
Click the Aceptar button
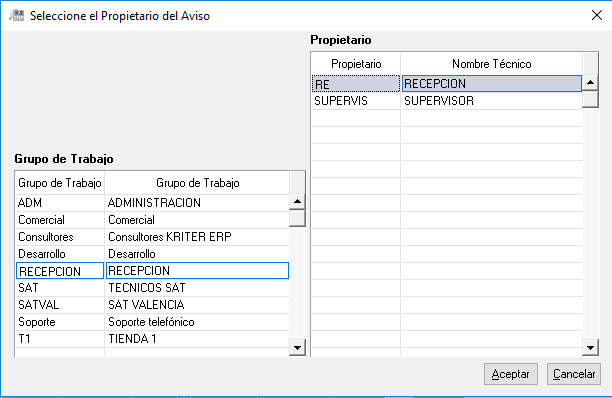coord(511,374)
